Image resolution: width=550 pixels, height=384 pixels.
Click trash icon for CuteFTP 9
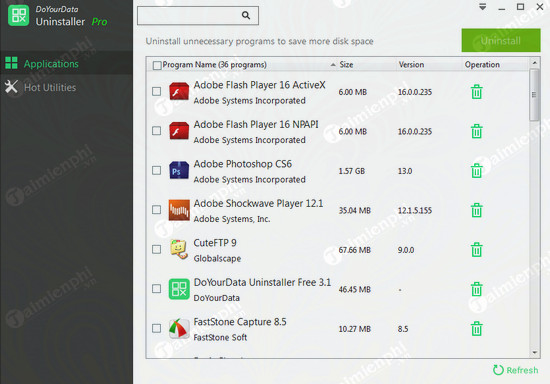[476, 250]
